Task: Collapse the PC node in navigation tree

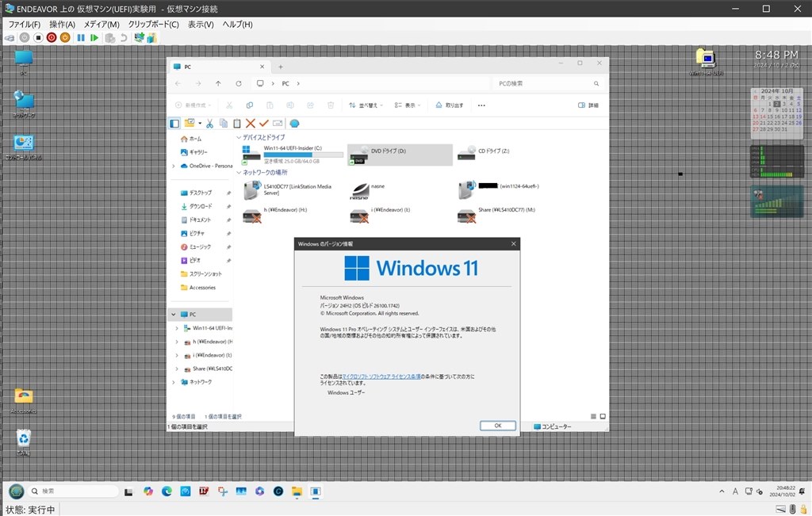Action: pos(174,314)
